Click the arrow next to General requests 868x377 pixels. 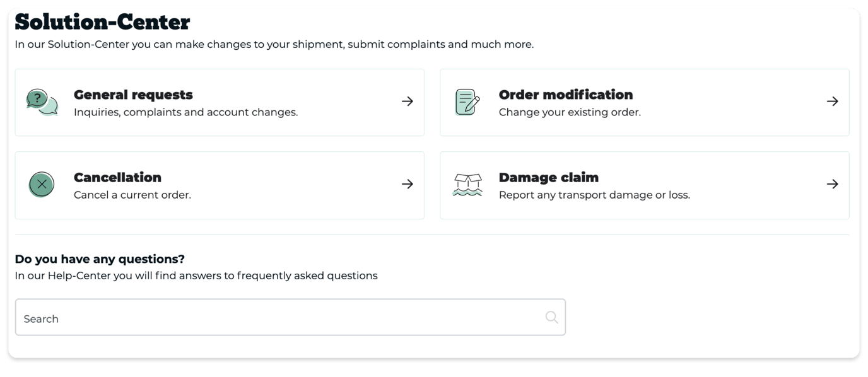pos(407,101)
